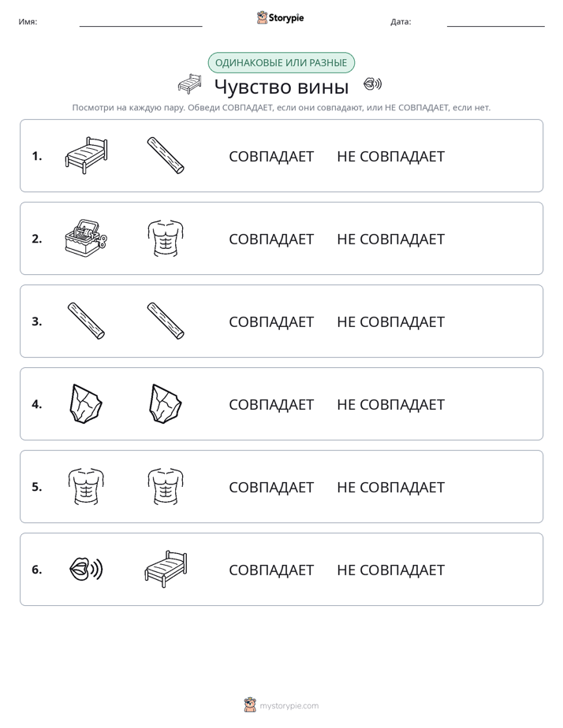Click the speaking mouth icon in row 6
Screen dimensions: 563x728
pyautogui.click(x=87, y=569)
